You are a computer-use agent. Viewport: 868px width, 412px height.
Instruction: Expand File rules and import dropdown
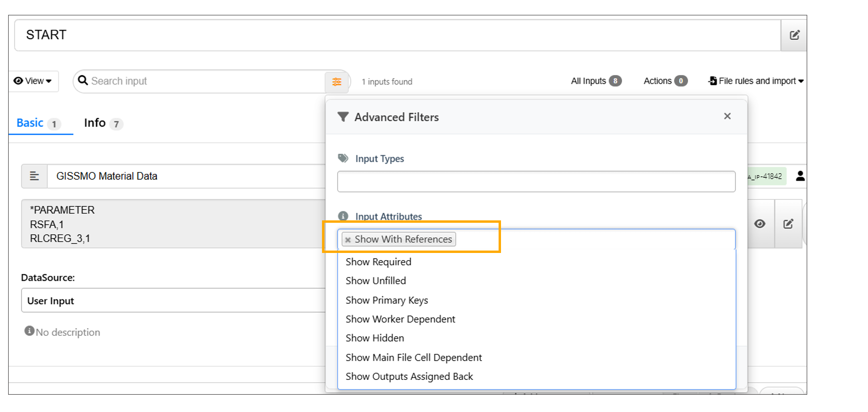click(x=756, y=81)
